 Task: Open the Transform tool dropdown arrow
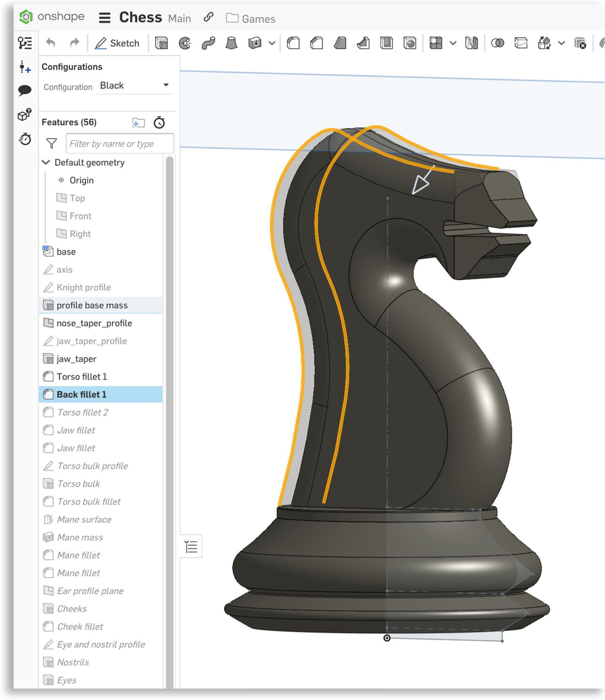[560, 44]
